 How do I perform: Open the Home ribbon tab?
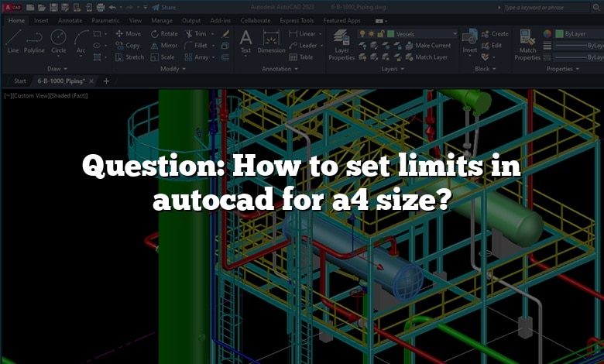click(x=16, y=20)
